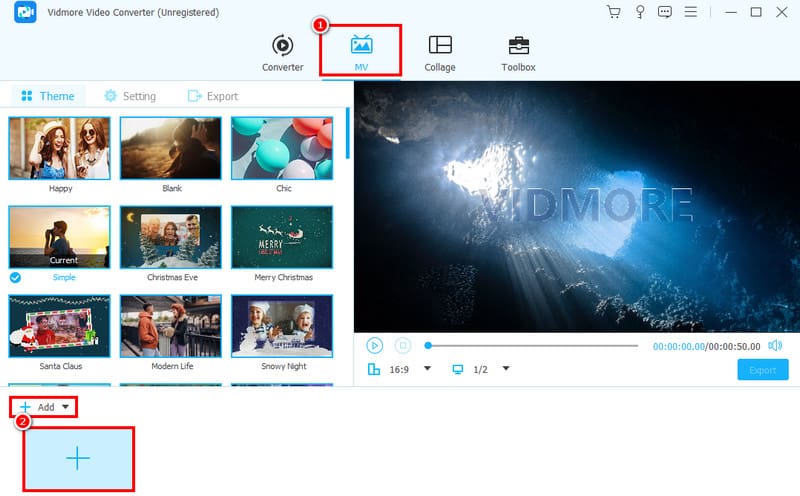Click the register key icon
The height and width of the screenshot is (496, 800).
[x=639, y=12]
